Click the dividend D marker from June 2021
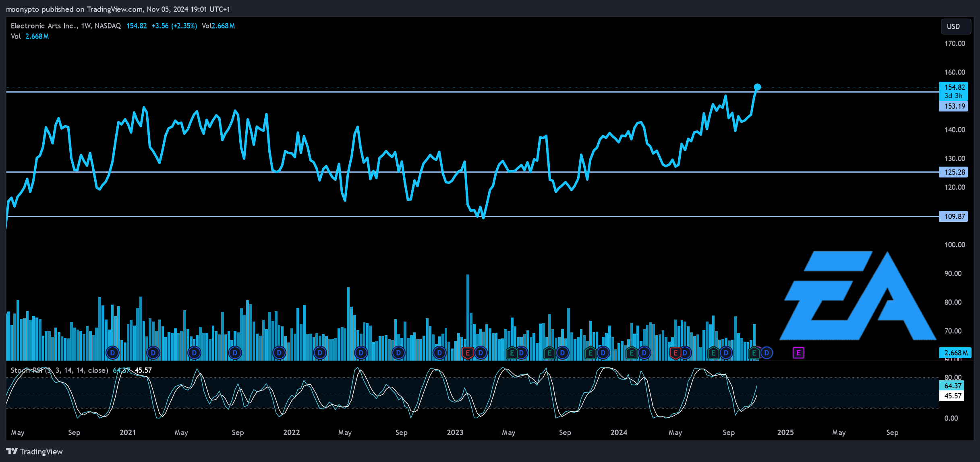Screen dimensions: 980x462 [x=194, y=353]
